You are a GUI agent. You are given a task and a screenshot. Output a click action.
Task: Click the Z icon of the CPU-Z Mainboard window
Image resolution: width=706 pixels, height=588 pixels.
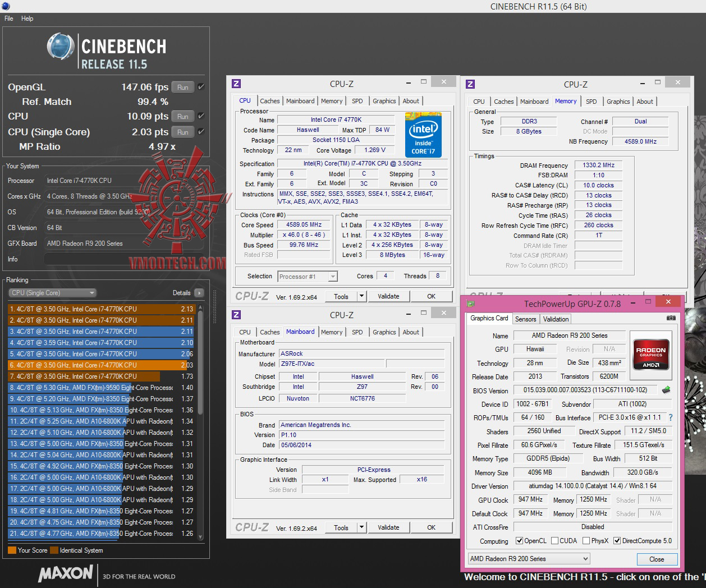pyautogui.click(x=236, y=315)
